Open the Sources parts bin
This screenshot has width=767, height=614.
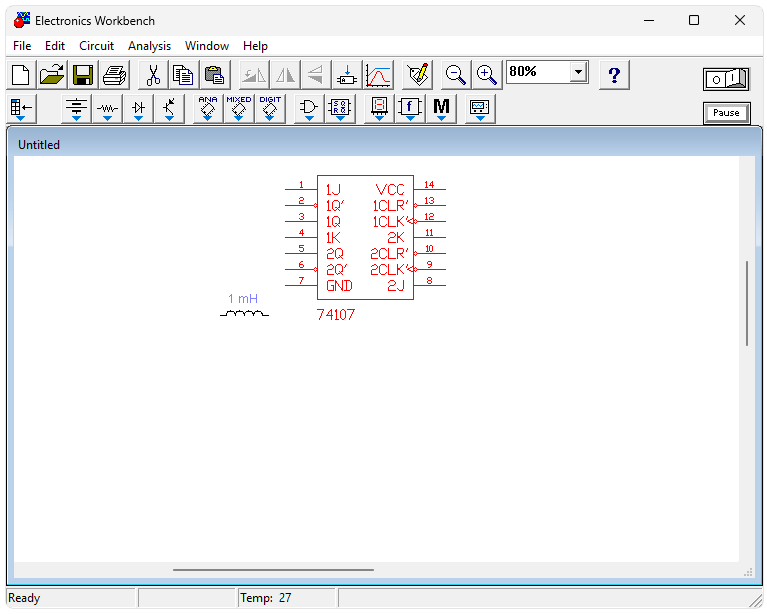click(77, 109)
